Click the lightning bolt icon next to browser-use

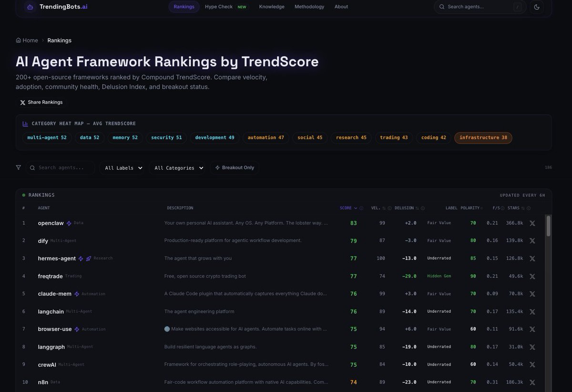pos(77,329)
